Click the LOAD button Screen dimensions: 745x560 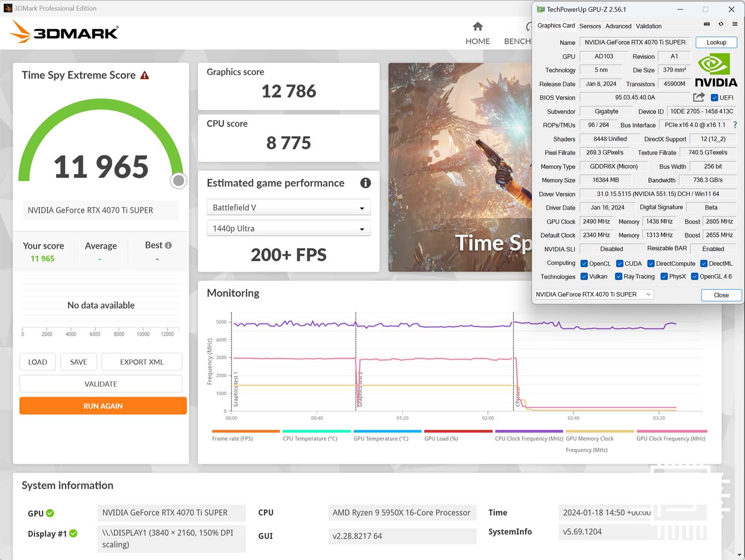[x=38, y=362]
